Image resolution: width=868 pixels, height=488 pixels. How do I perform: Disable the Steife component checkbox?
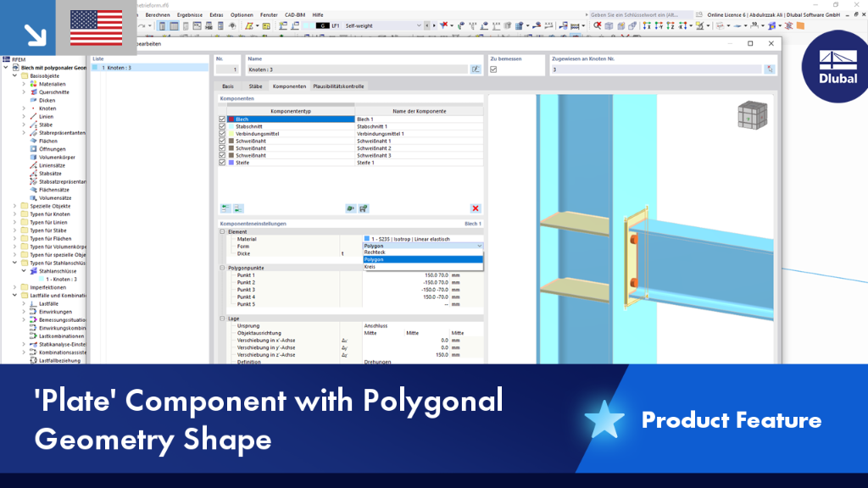tap(223, 163)
